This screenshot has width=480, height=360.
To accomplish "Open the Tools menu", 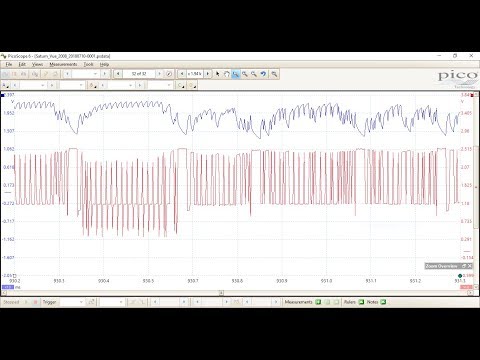I will coord(88,64).
